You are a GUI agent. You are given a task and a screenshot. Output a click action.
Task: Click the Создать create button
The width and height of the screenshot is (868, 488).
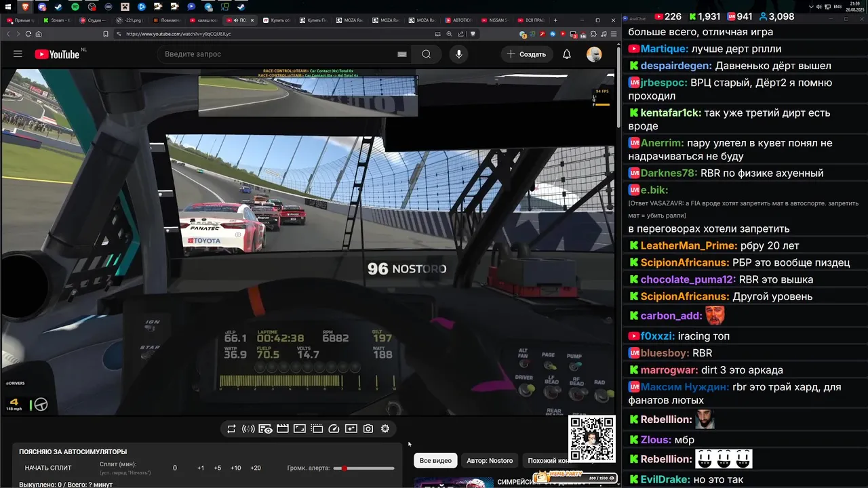[x=526, y=54]
